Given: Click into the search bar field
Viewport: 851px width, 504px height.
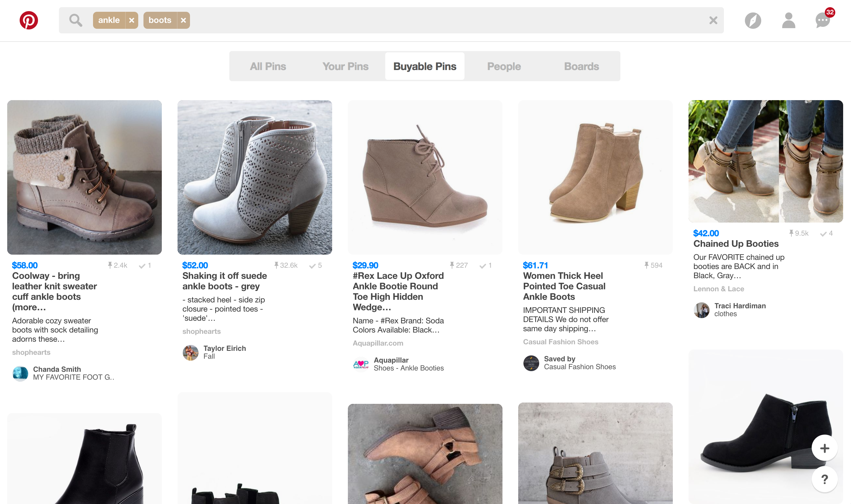Looking at the screenshot, I should click(x=391, y=20).
